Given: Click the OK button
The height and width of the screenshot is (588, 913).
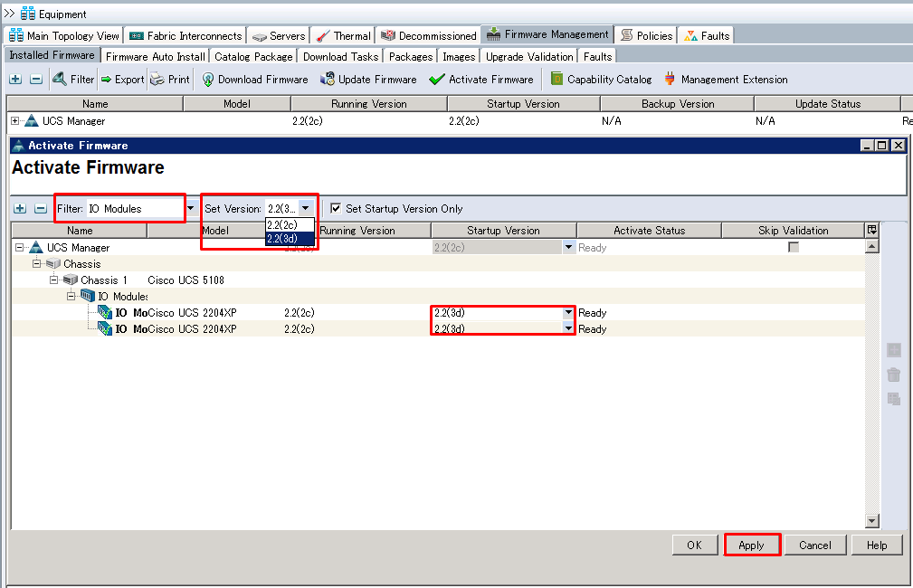Looking at the screenshot, I should [695, 545].
